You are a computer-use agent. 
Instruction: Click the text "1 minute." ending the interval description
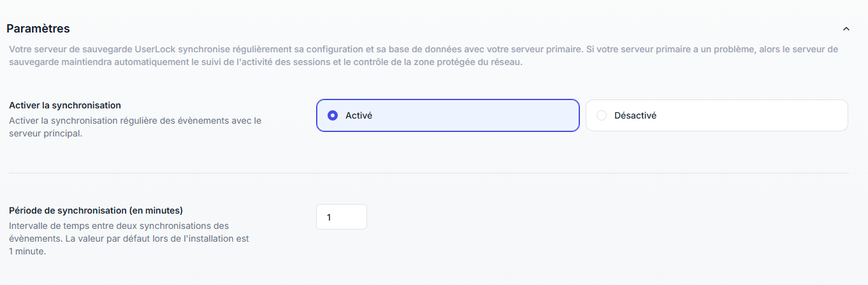[x=27, y=251]
